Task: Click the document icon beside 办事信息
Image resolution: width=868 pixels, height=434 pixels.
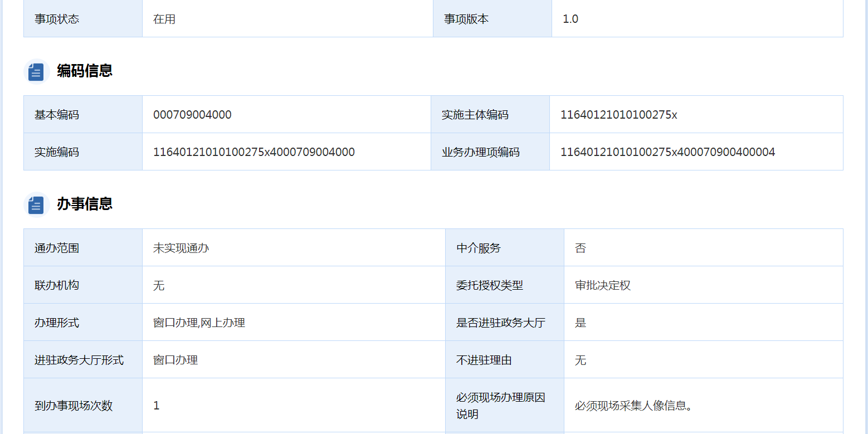Action: coord(36,204)
